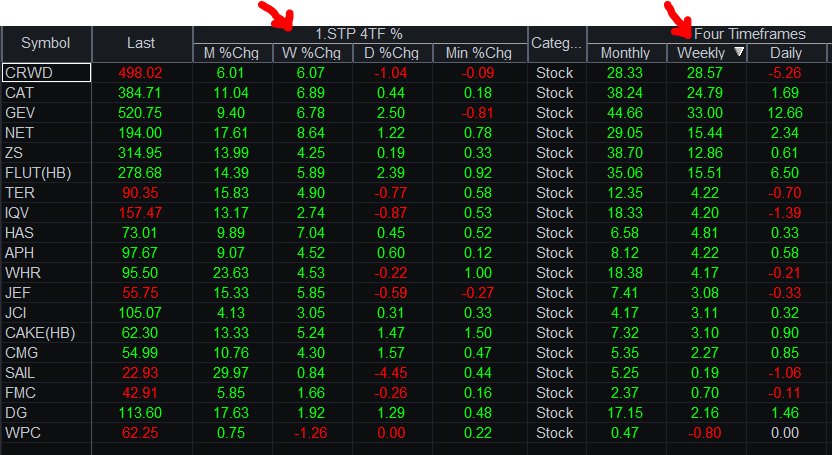The width and height of the screenshot is (832, 455).
Task: Click the W %Chg column header
Action: [311, 53]
